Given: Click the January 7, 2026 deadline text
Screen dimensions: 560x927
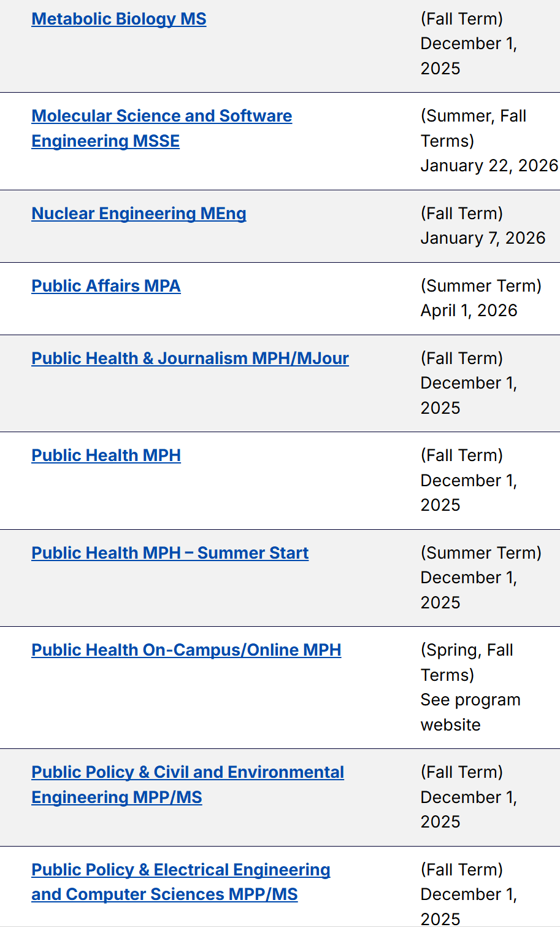Looking at the screenshot, I should (x=483, y=238).
